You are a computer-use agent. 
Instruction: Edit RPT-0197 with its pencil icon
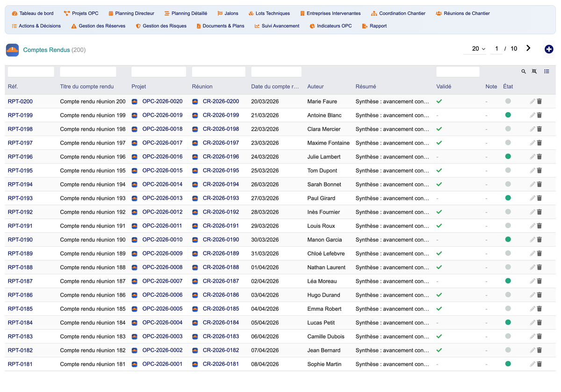pyautogui.click(x=532, y=143)
